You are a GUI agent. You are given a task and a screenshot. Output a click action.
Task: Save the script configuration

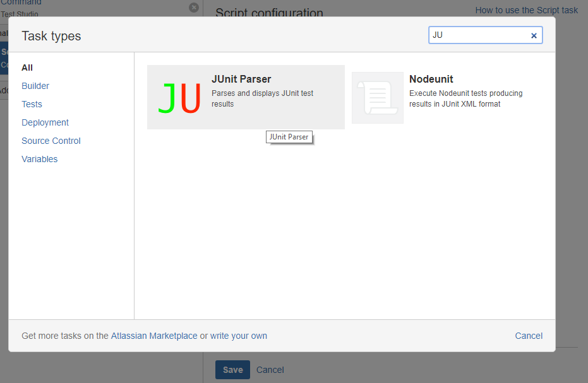click(x=232, y=370)
